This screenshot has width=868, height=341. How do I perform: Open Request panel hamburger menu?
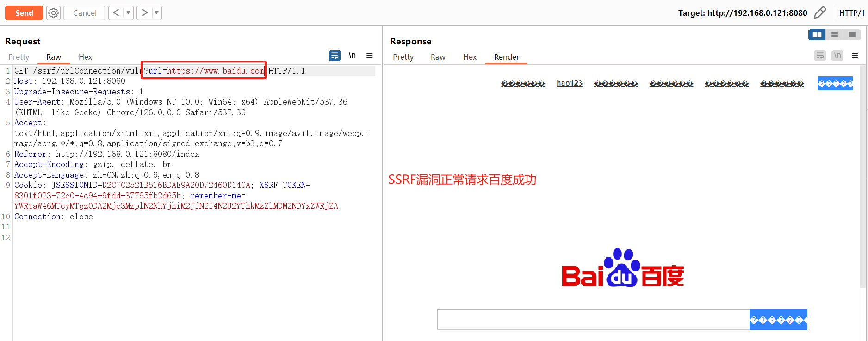[370, 56]
